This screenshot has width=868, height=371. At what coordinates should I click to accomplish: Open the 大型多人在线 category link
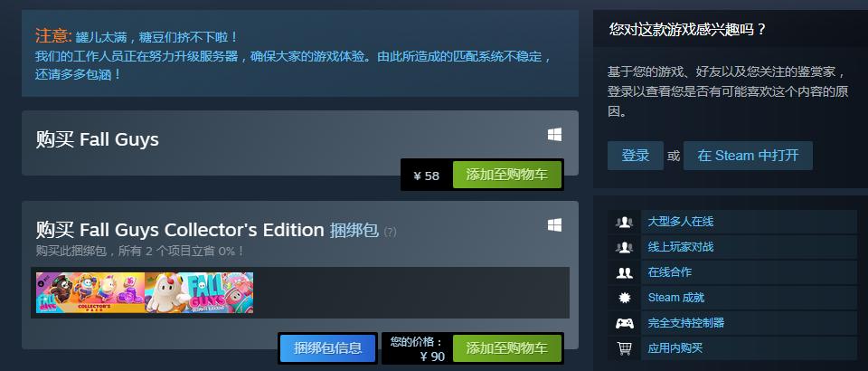click(x=680, y=222)
